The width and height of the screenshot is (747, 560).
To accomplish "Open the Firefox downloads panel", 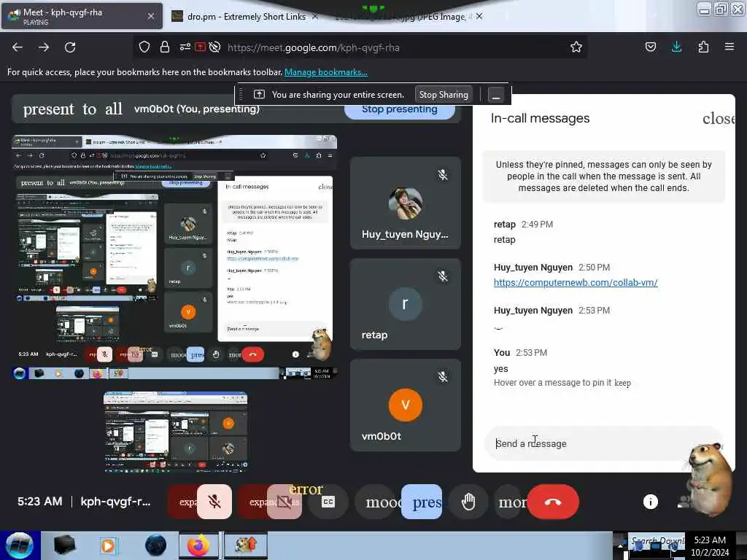I will click(676, 47).
